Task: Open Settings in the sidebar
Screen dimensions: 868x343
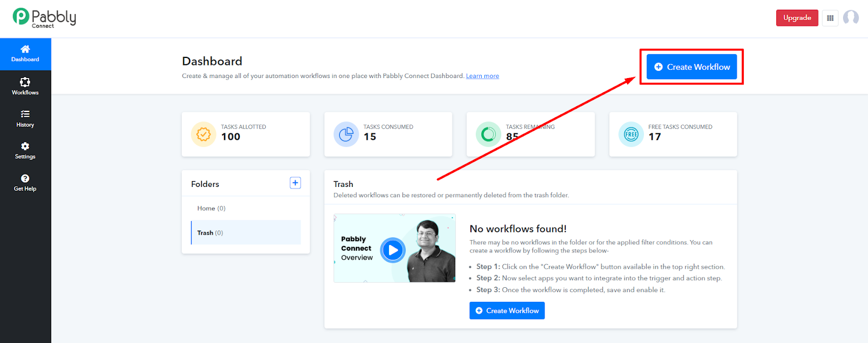Action: click(25, 151)
